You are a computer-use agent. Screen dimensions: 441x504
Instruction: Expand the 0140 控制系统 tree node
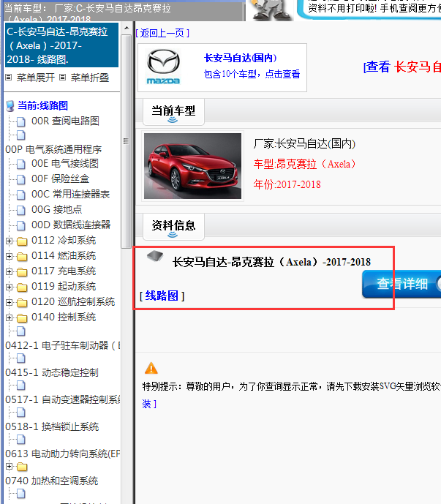tap(9, 317)
